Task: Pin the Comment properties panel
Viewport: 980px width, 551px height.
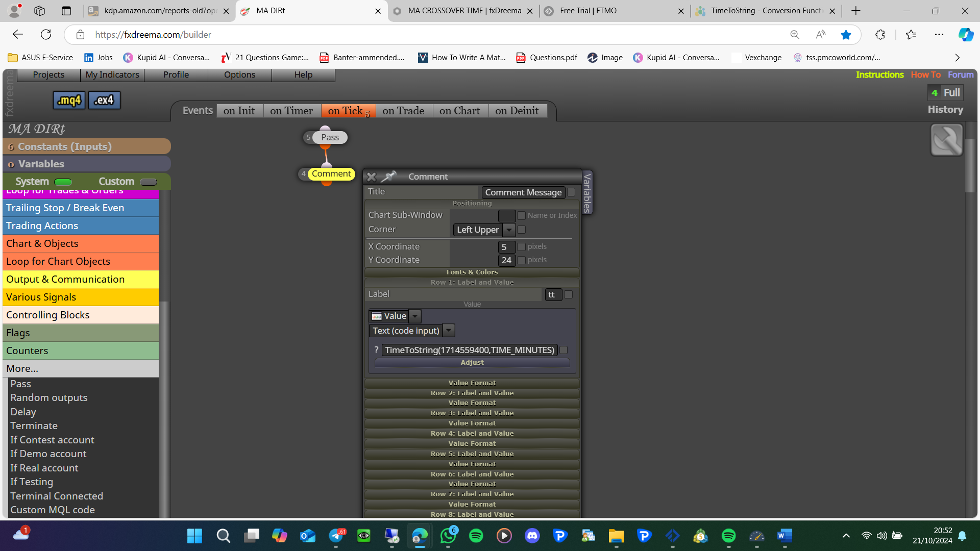Action: (389, 177)
